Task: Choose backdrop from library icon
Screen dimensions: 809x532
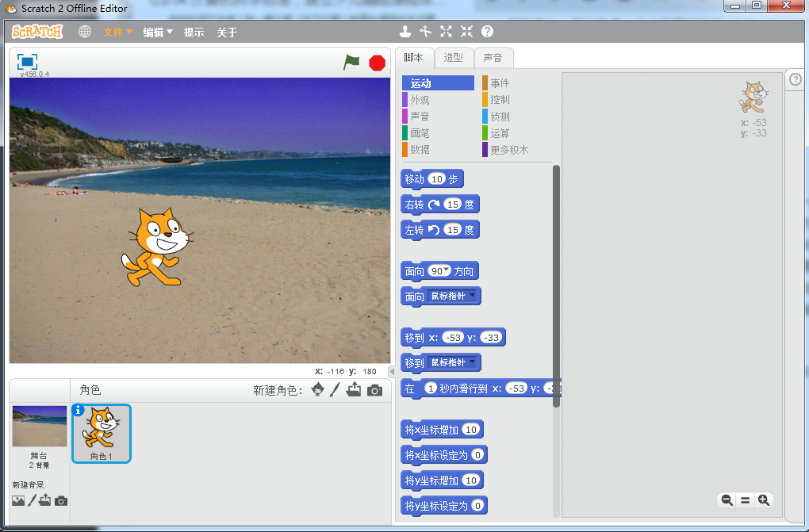Action: coord(18,500)
